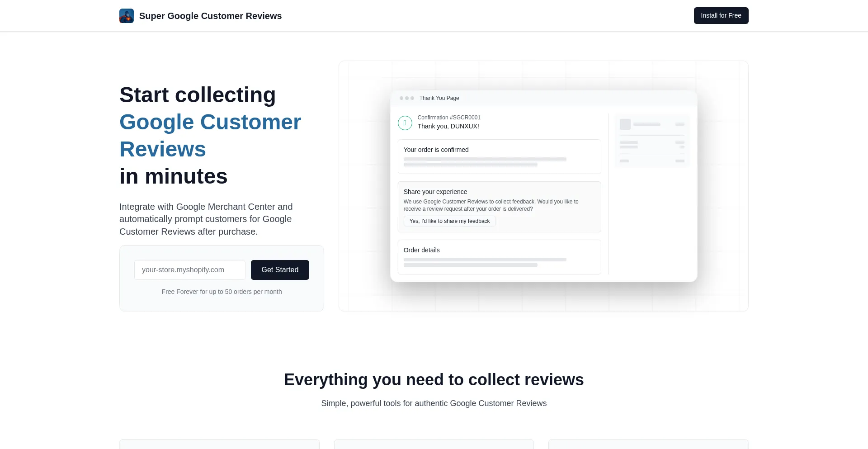Click Free Forever for up to 50 orders text
The height and width of the screenshot is (449, 868).
pyautogui.click(x=222, y=292)
